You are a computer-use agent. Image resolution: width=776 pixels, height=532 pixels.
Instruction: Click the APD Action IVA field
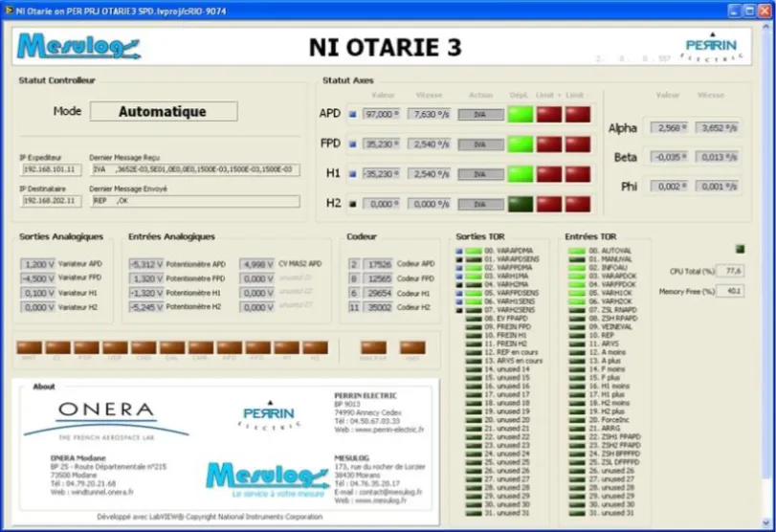480,114
